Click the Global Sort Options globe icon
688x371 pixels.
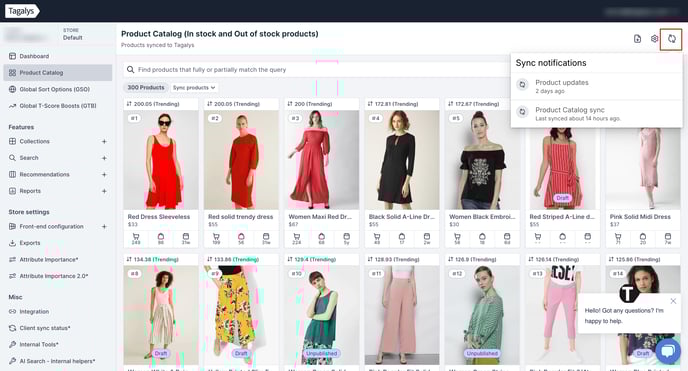click(12, 89)
